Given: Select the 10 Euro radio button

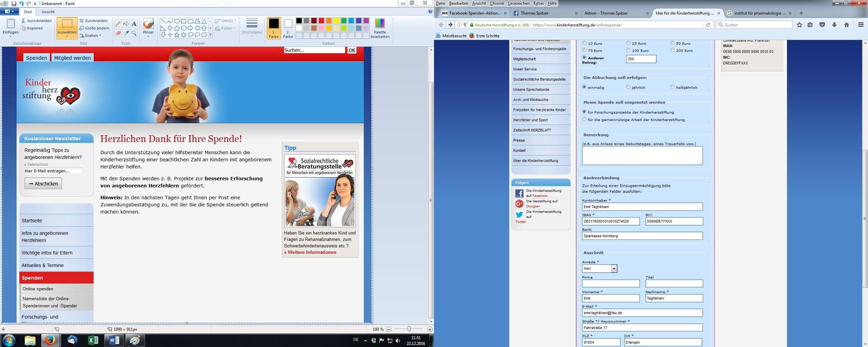Looking at the screenshot, I should 584,43.
